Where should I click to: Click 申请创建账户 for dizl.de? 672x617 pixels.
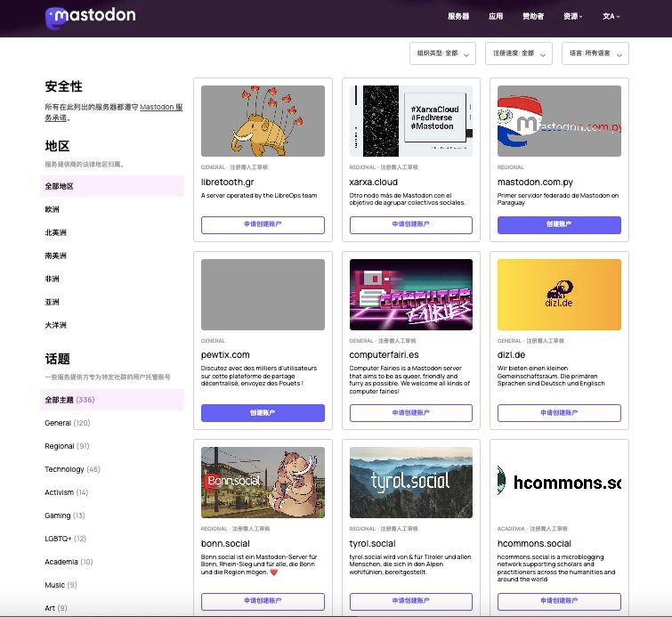click(x=559, y=413)
